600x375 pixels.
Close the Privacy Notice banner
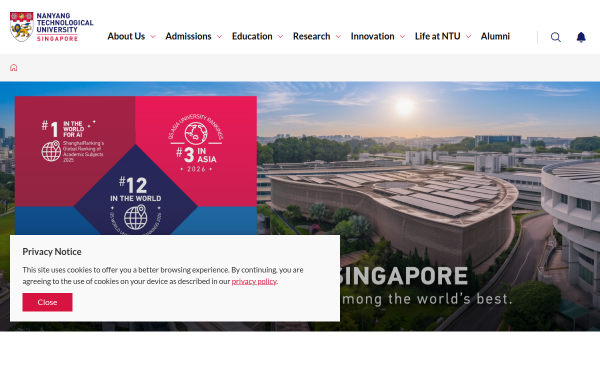47,302
